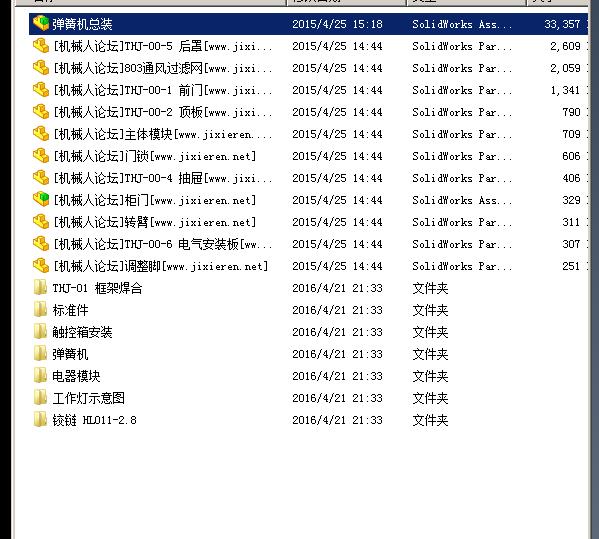Select file name THJ-00-2 顶板

[x=164, y=112]
